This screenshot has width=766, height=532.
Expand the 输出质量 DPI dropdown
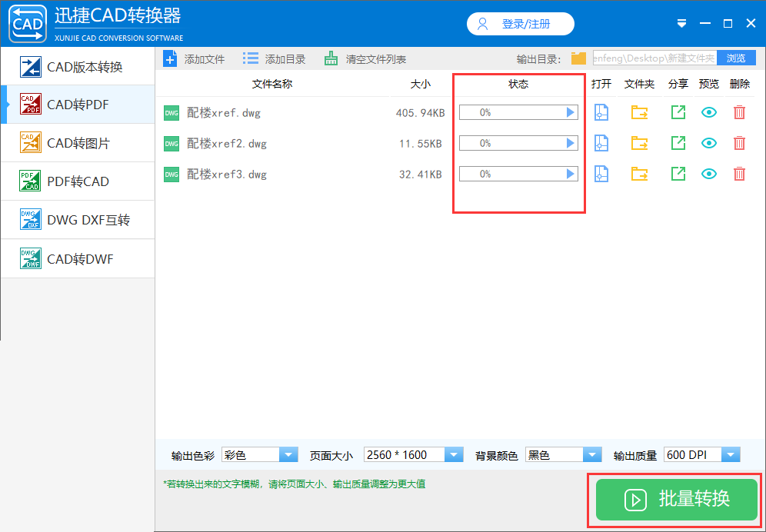(731, 455)
